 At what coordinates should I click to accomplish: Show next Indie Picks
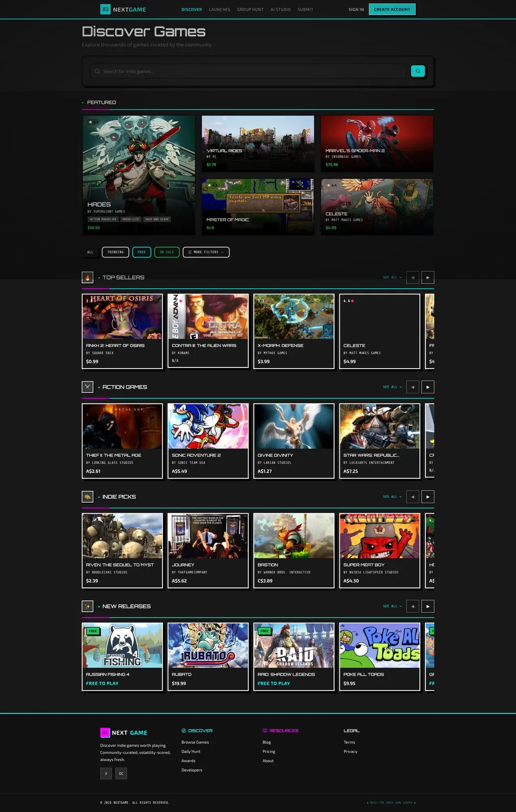pyautogui.click(x=427, y=497)
